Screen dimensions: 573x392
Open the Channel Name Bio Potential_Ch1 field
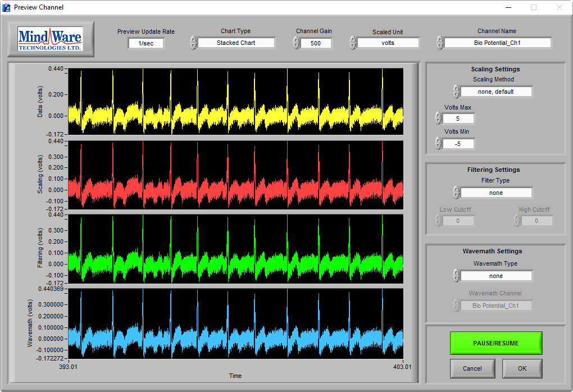click(497, 43)
